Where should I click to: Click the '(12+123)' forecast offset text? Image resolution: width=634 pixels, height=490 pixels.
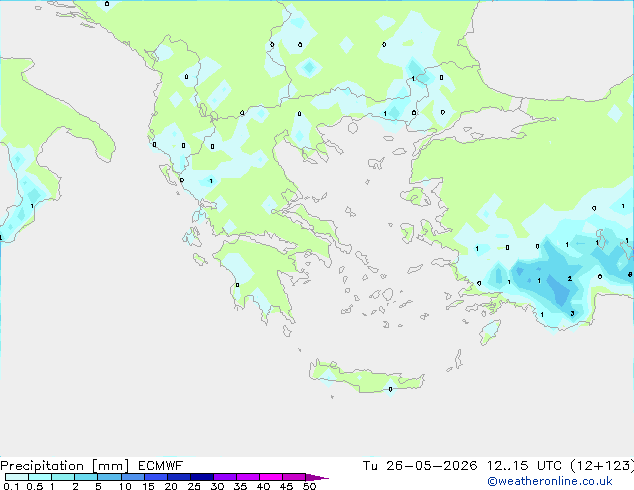tap(602, 466)
